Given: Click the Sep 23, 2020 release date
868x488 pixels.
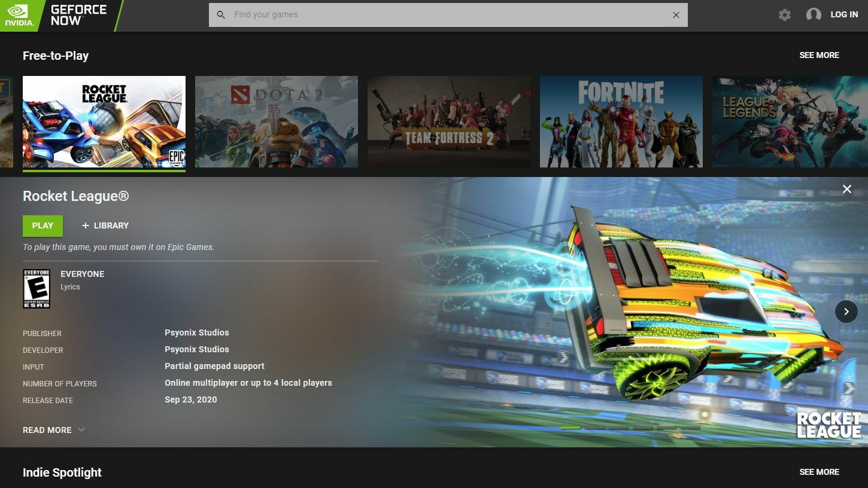Looking at the screenshot, I should 191,399.
